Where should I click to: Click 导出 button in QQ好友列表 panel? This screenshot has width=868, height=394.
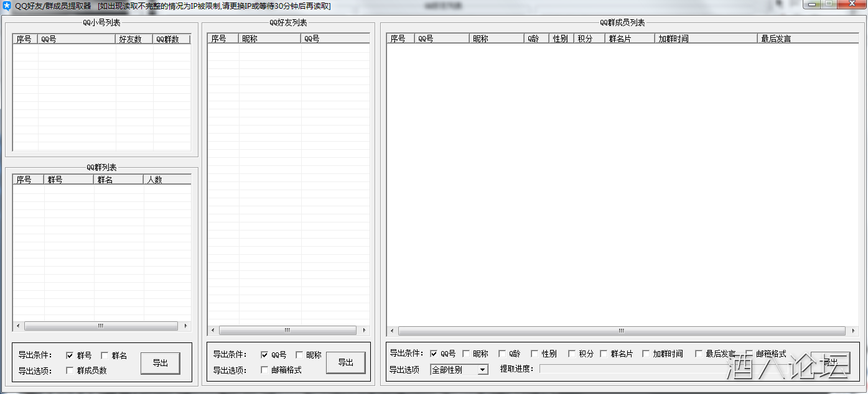[345, 362]
